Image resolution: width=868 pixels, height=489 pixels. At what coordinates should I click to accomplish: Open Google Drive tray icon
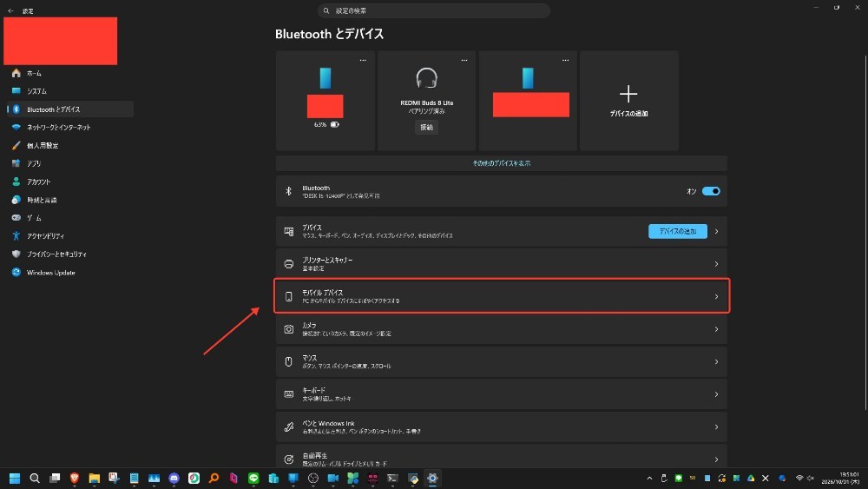tap(751, 479)
